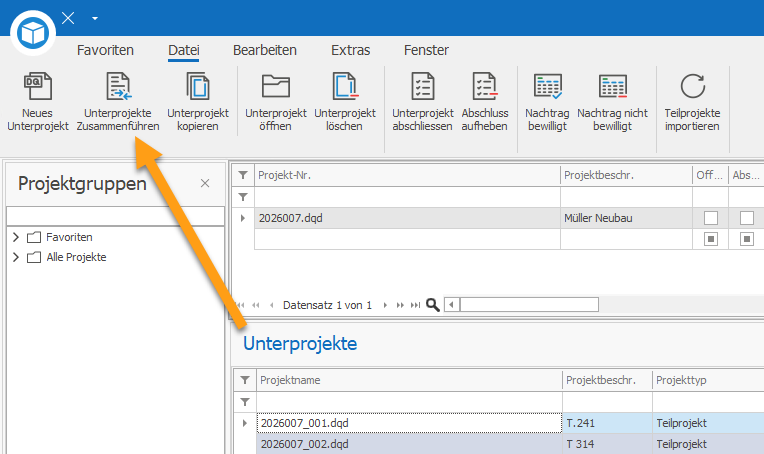Image resolution: width=764 pixels, height=454 pixels.
Task: Click Unterprojekt löschen icon
Action: click(x=345, y=86)
